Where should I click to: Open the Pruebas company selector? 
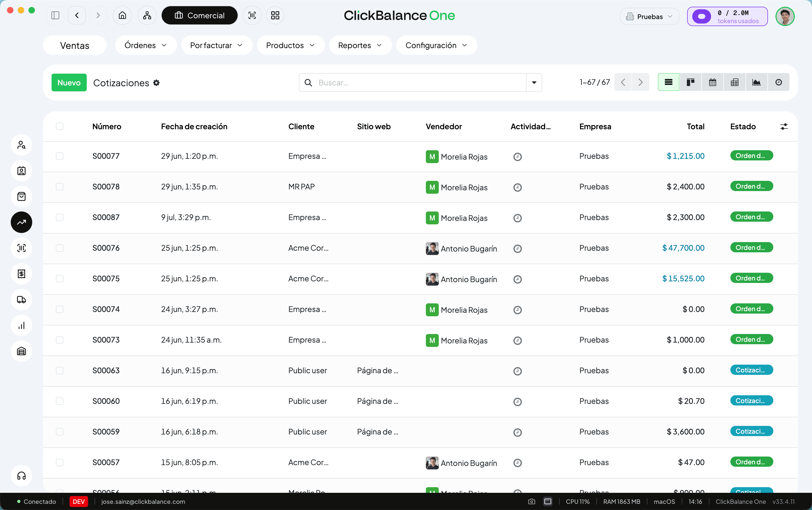pyautogui.click(x=649, y=17)
